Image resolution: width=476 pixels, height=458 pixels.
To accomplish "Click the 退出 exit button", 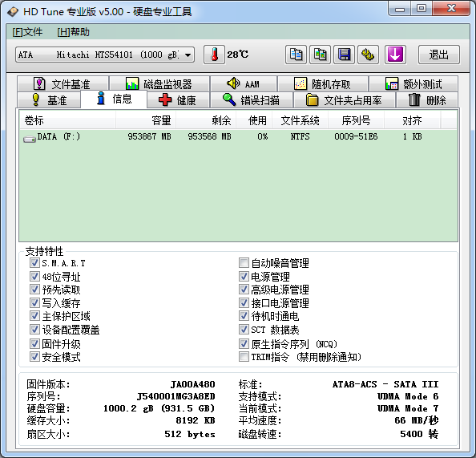I will click(x=438, y=55).
